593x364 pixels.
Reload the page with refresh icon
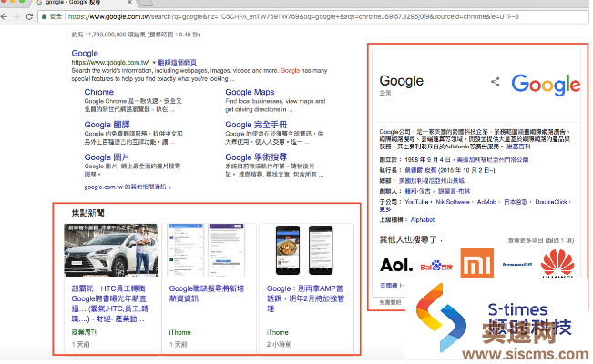tap(29, 16)
